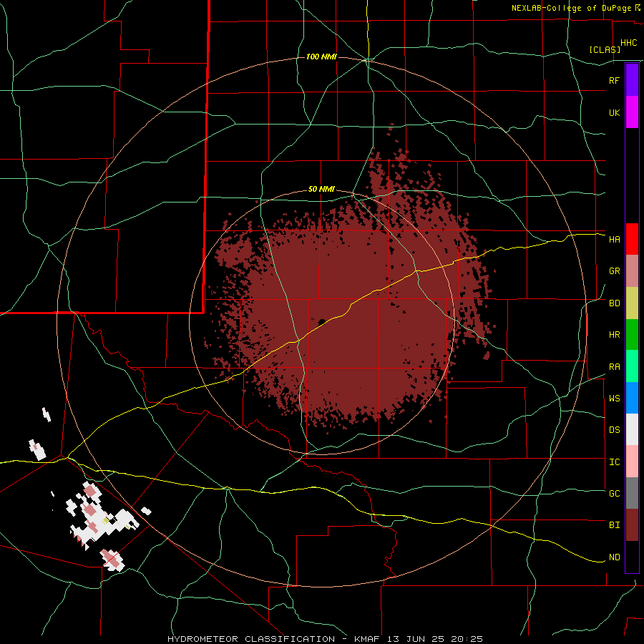
Task: Select the GC gray legend swatch
Action: point(632,493)
